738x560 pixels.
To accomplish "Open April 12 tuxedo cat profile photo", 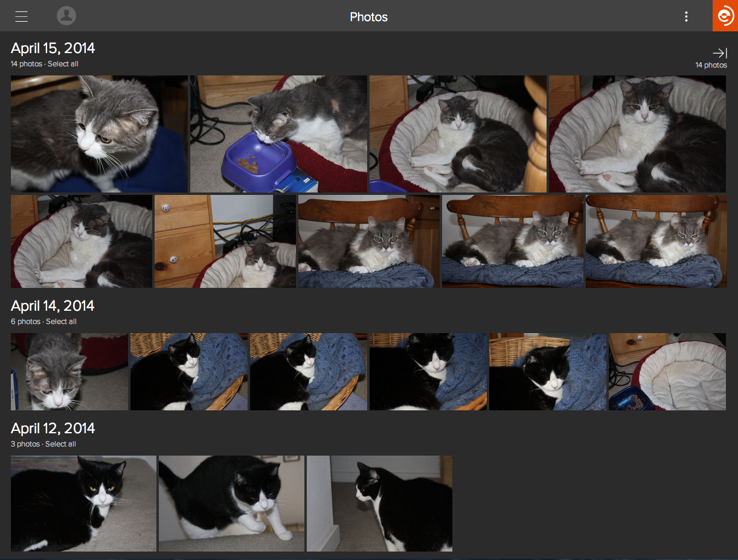I will 379,503.
